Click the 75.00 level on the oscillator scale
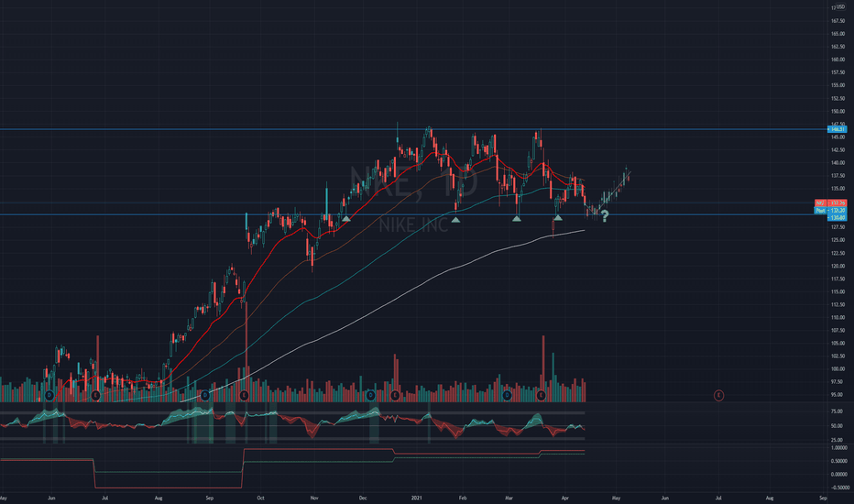Image resolution: width=854 pixels, height=504 pixels. [x=837, y=412]
